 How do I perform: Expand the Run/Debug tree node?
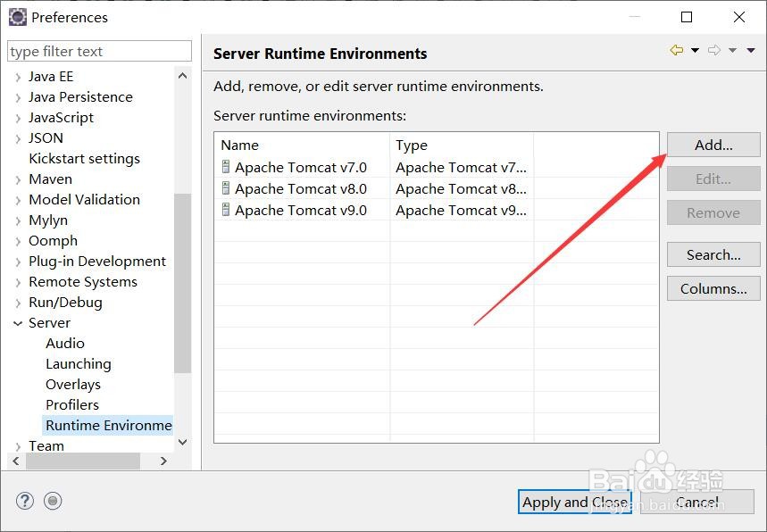click(18, 303)
